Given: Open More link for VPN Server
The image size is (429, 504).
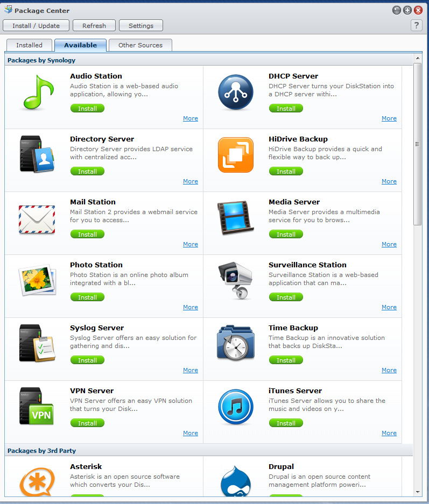Looking at the screenshot, I should pos(191,434).
